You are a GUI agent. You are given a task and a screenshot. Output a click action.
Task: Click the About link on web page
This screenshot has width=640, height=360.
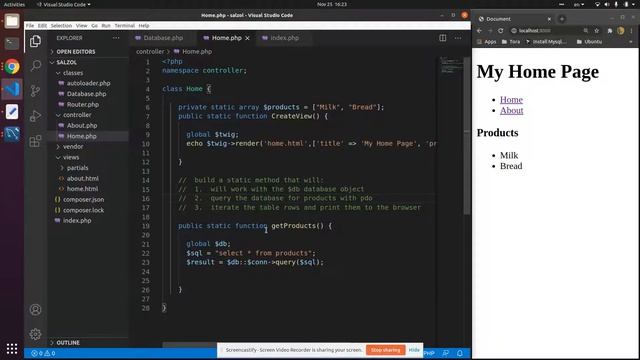point(511,110)
